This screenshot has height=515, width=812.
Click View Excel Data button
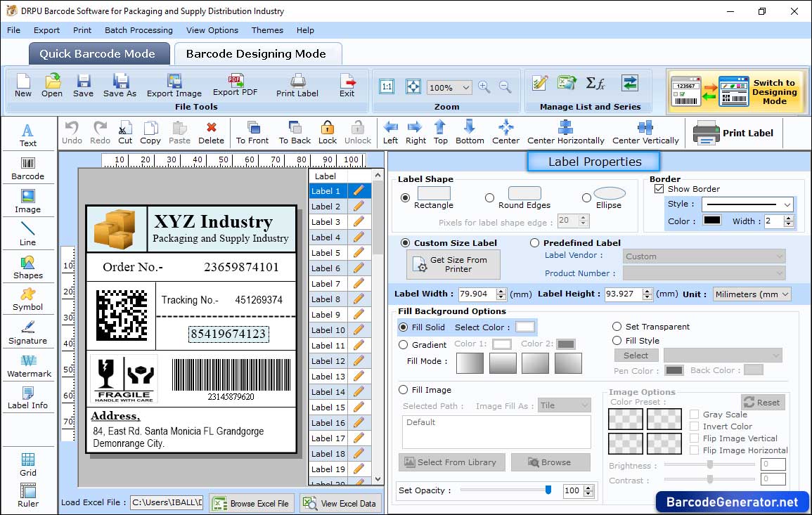click(x=340, y=503)
